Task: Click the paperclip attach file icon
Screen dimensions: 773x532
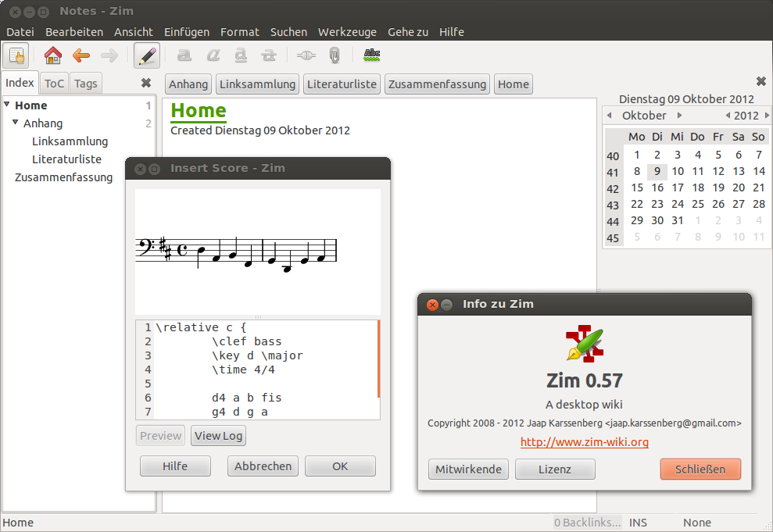Action: tap(335, 55)
